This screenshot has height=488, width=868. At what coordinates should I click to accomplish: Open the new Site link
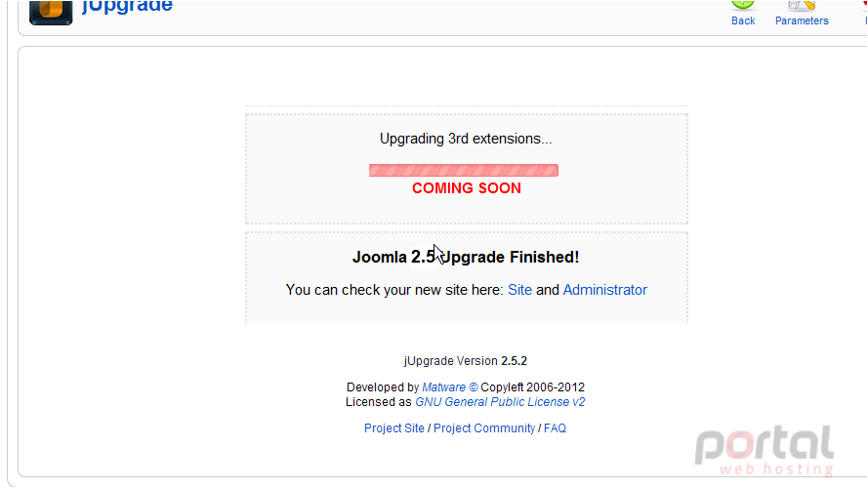pos(519,290)
